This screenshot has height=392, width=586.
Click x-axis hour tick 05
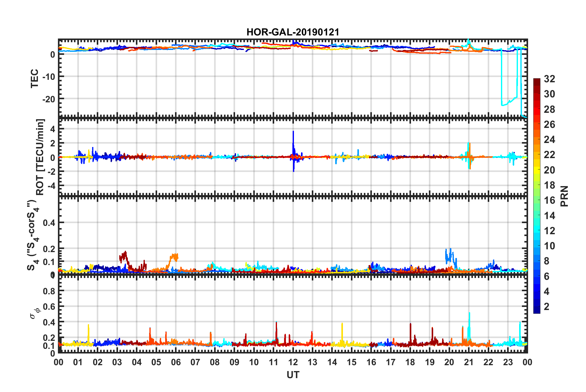(156, 362)
